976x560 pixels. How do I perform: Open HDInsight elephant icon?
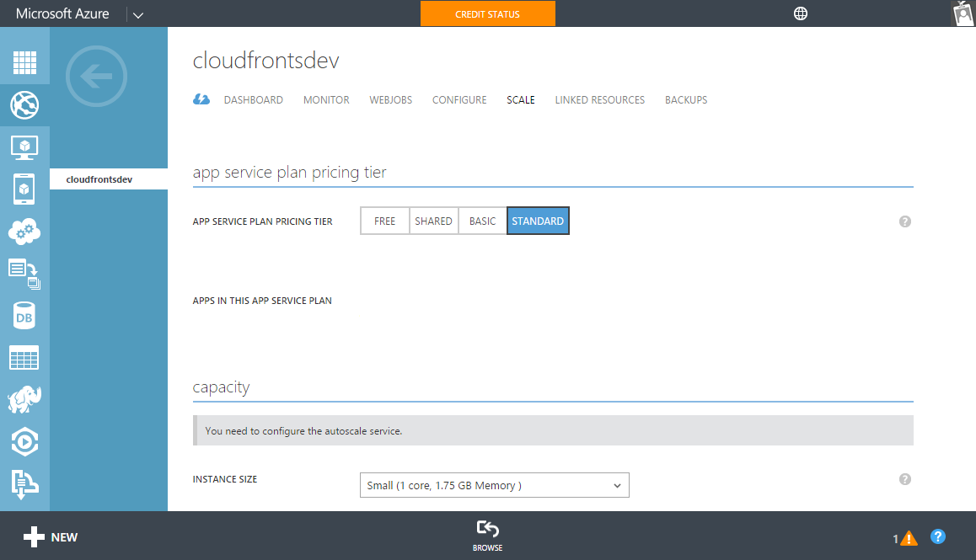pos(24,399)
